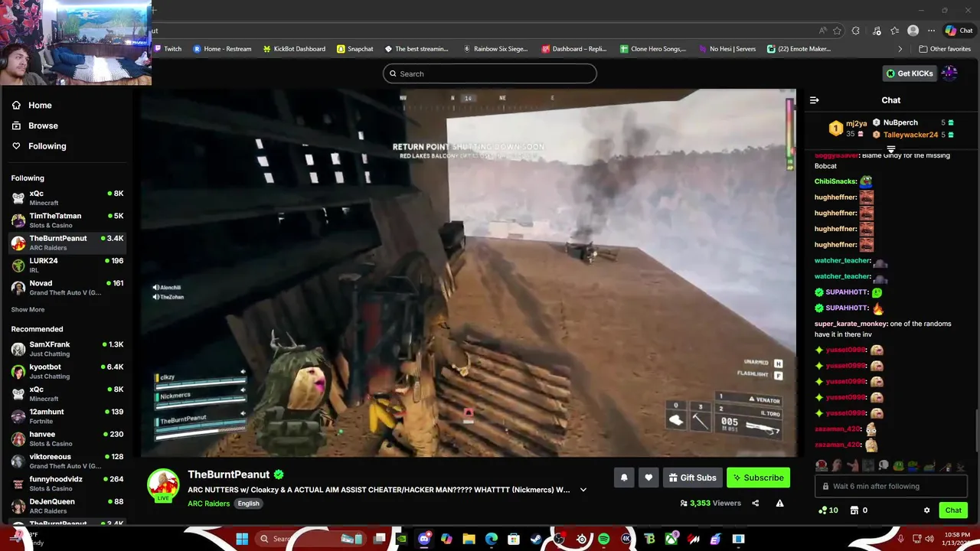Open xQc Minecraft channel in Following list
The height and width of the screenshot is (551, 980).
[67, 198]
